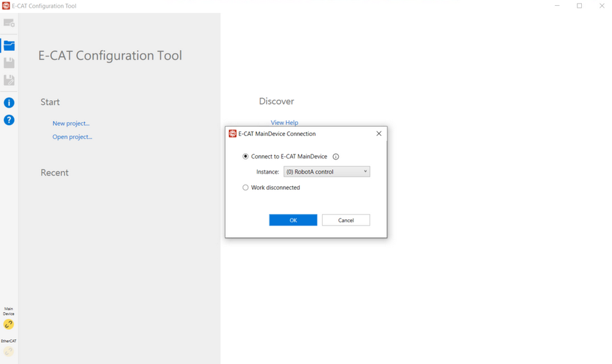This screenshot has height=364, width=612.
Task: Click the blue question mark help icon
Action: (x=9, y=120)
